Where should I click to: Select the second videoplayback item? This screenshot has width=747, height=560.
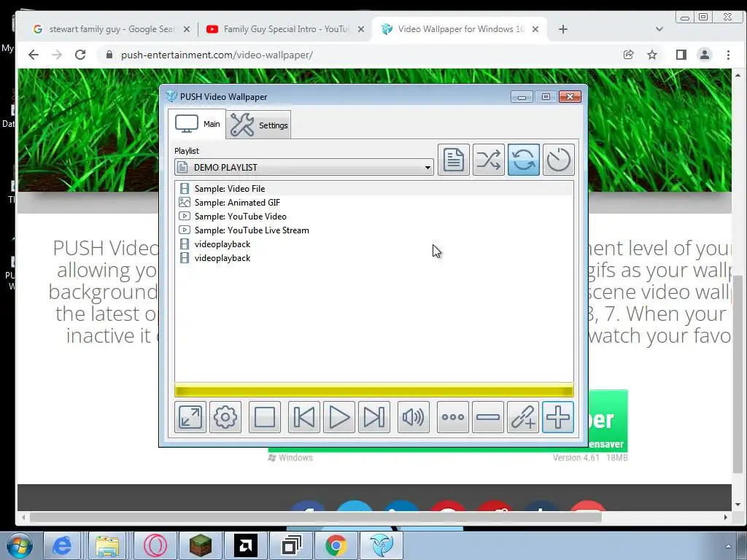point(374,257)
